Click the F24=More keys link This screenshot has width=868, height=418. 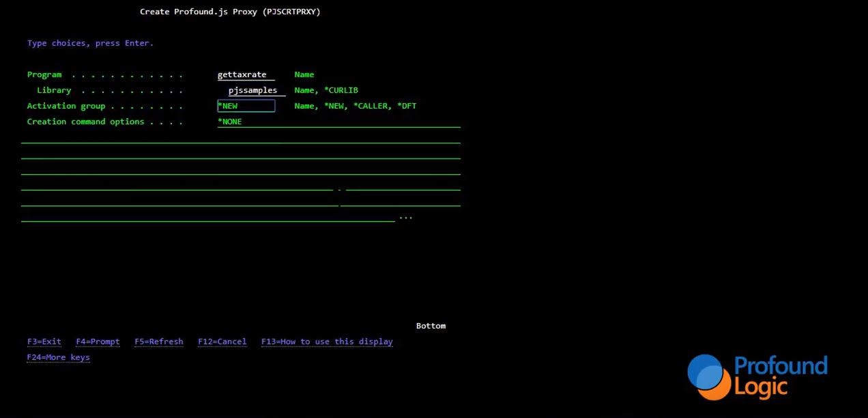coord(59,357)
